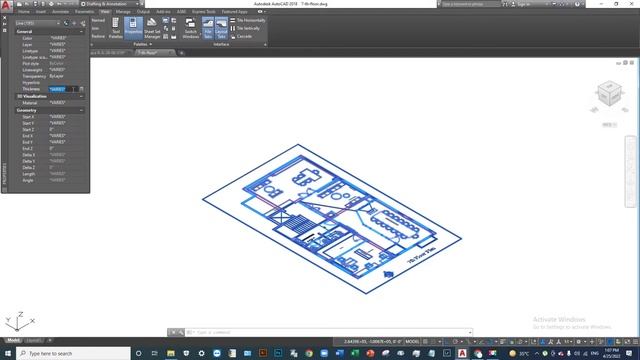Open the Insert ribbon tab
This screenshot has height=360, width=640.
coord(41,12)
